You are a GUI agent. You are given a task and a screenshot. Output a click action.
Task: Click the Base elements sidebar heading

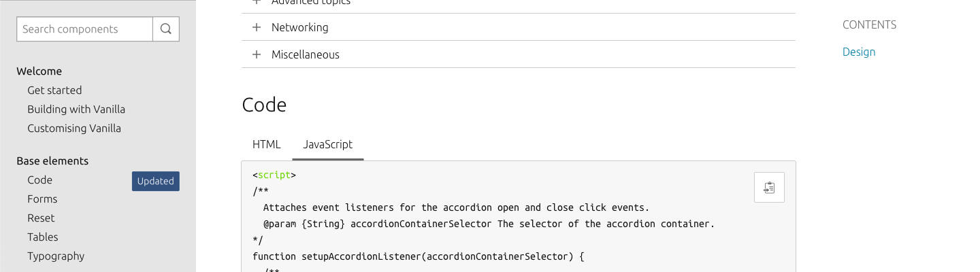(x=52, y=160)
